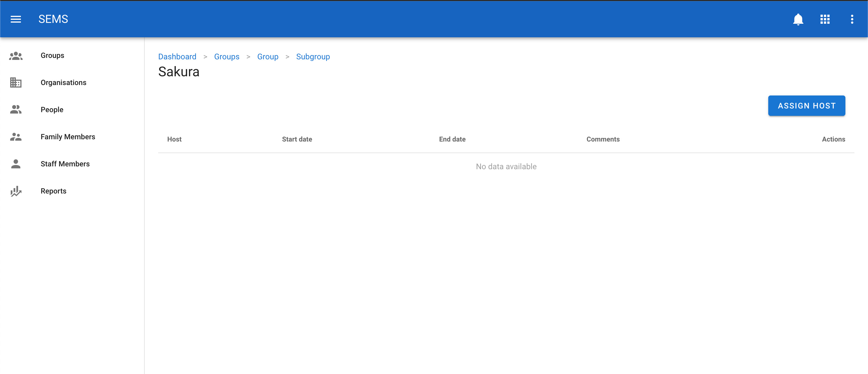The height and width of the screenshot is (374, 868).
Task: Click the People sidebar icon
Action: point(16,110)
